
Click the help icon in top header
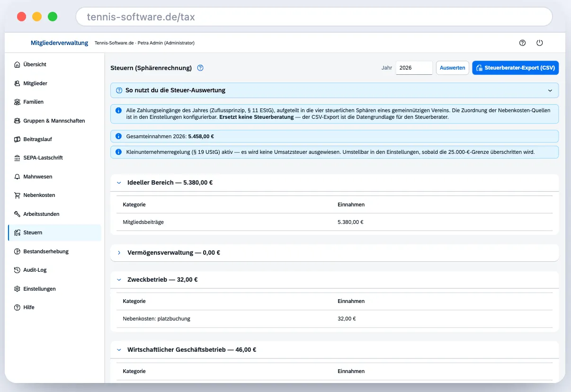(523, 43)
